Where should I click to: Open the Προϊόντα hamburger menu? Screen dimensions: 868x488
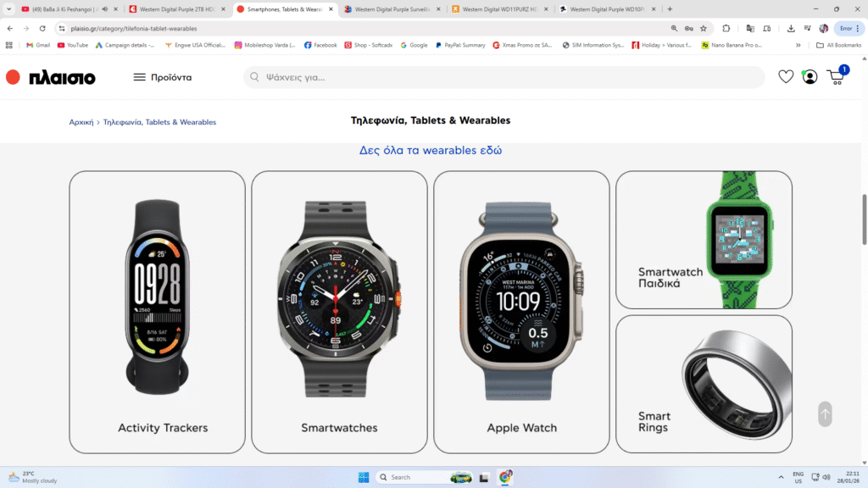163,77
